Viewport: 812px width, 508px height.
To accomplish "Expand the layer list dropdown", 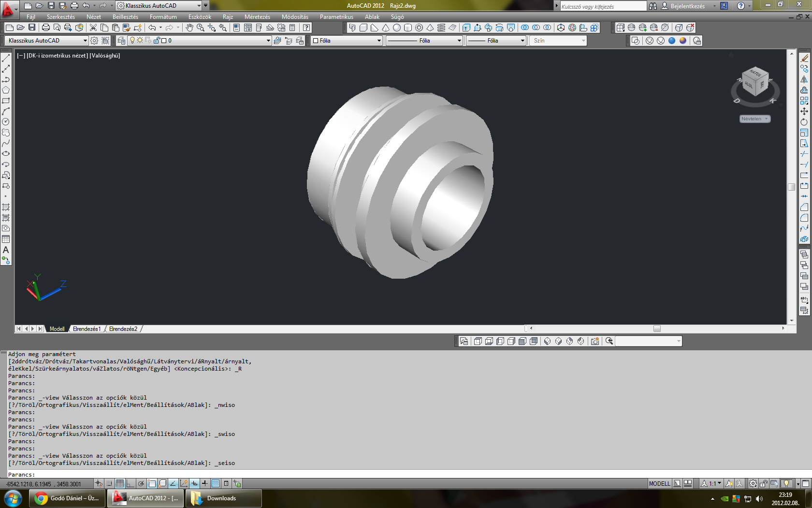I will pos(268,41).
